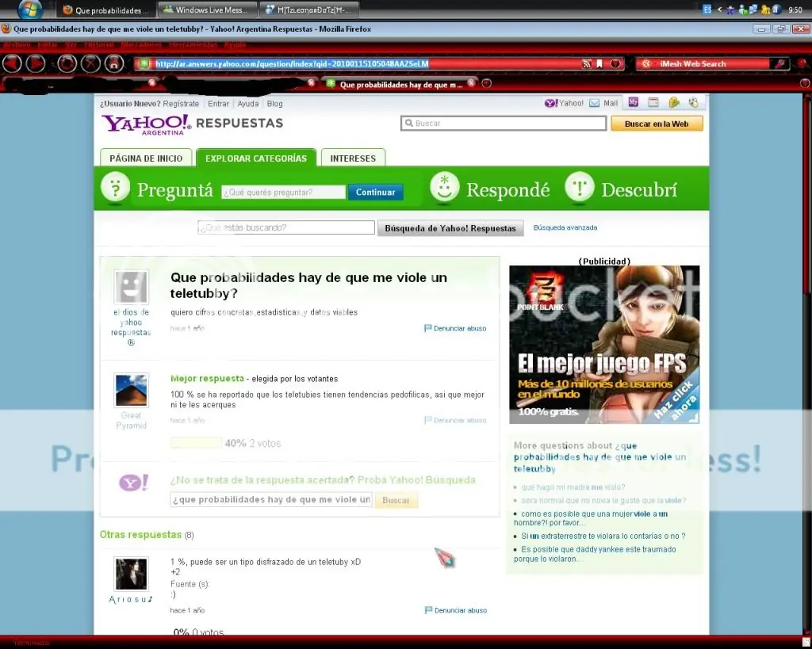Select the EXPLORAR CATEGORÍAS tab

tap(256, 158)
